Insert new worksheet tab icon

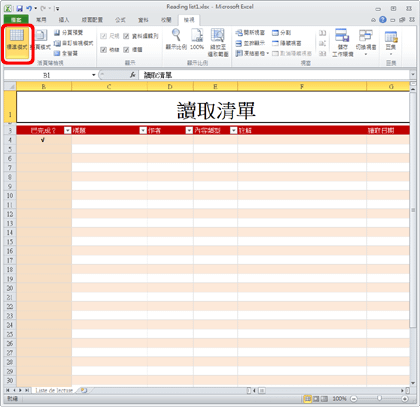(83, 390)
